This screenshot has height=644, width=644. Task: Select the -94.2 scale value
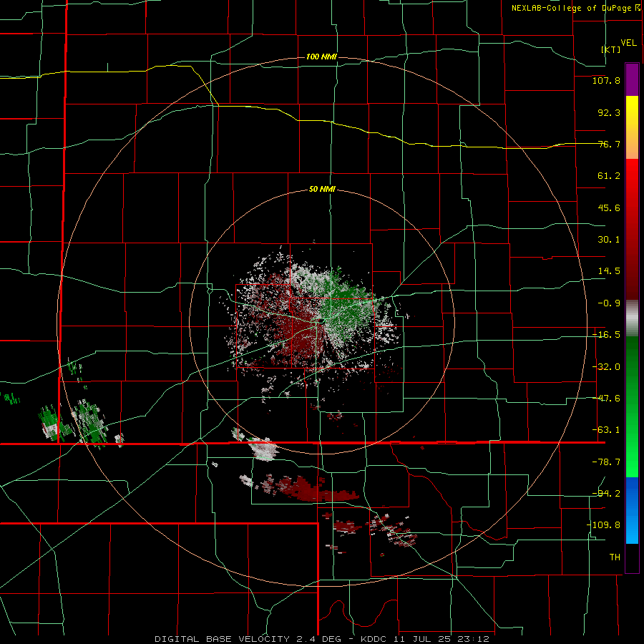click(606, 493)
